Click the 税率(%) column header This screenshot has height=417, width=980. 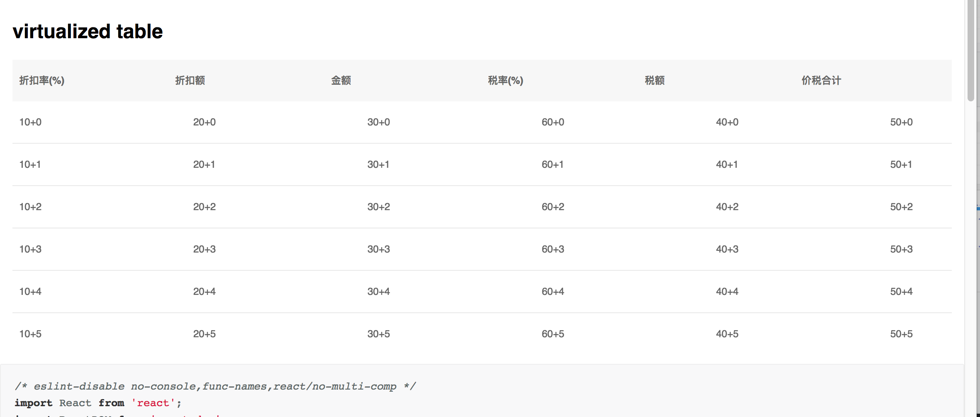pos(505,81)
